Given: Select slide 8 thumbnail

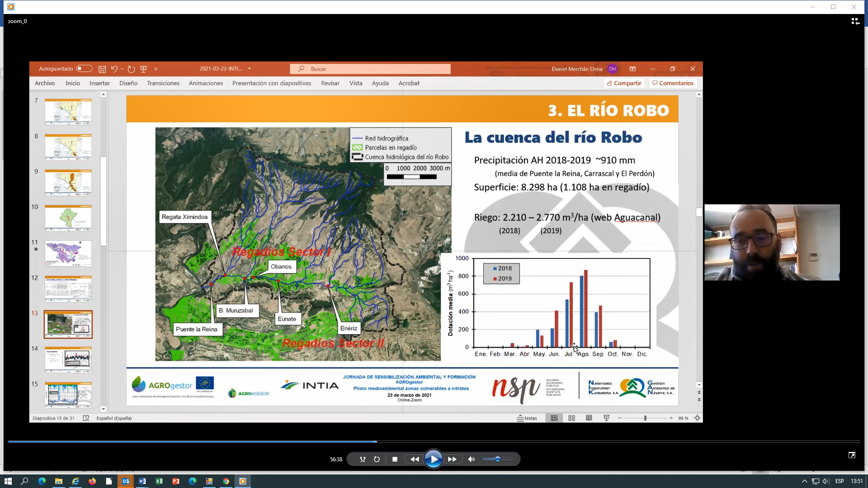Looking at the screenshot, I should [x=68, y=147].
